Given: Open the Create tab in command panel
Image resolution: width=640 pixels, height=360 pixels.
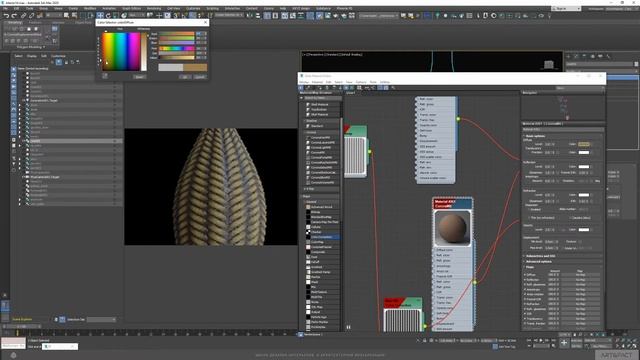Looking at the screenshot, I should tap(569, 56).
